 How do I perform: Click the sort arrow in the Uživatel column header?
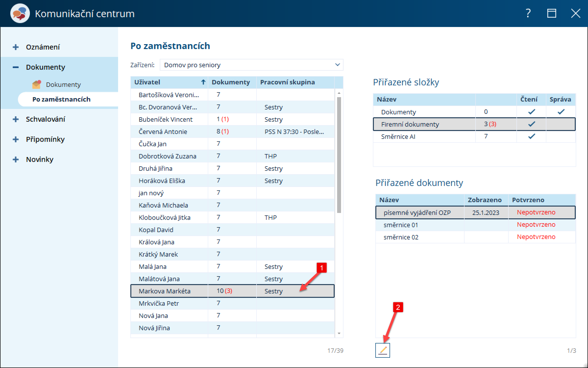point(203,82)
